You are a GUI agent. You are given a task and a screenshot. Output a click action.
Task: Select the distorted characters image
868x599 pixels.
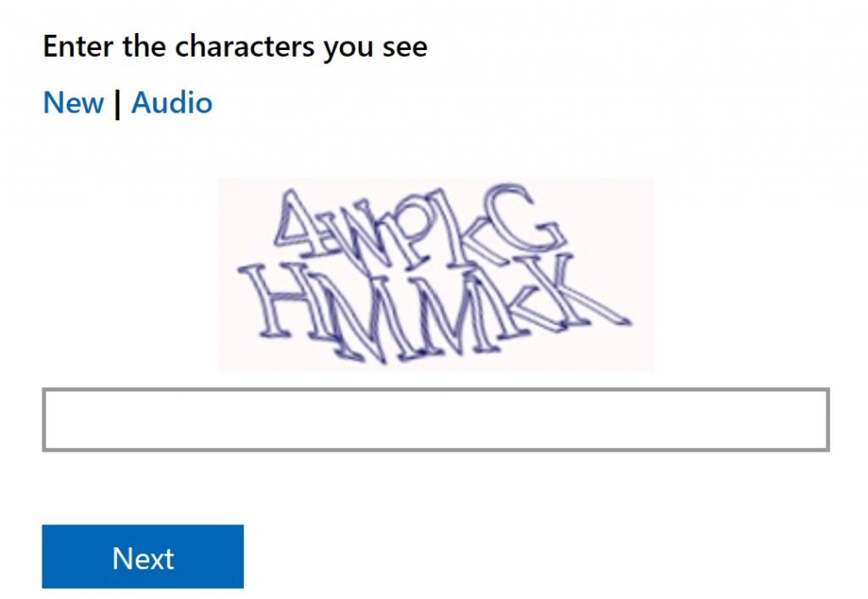(x=435, y=275)
